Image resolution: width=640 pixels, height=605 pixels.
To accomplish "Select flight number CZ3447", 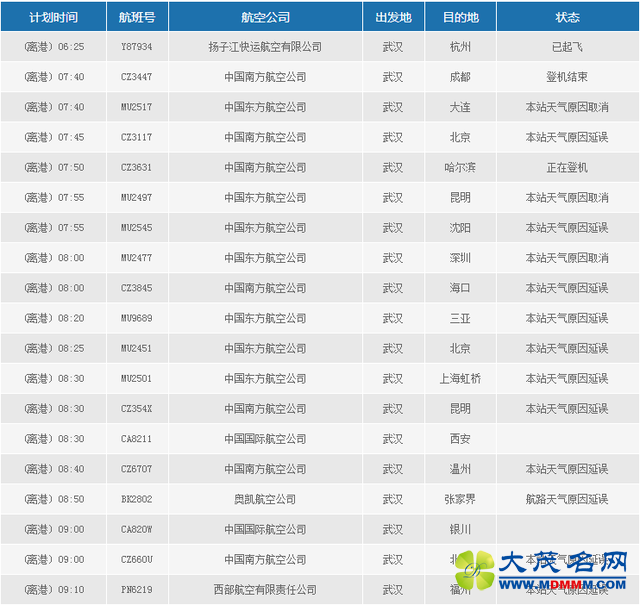I will point(137,77).
